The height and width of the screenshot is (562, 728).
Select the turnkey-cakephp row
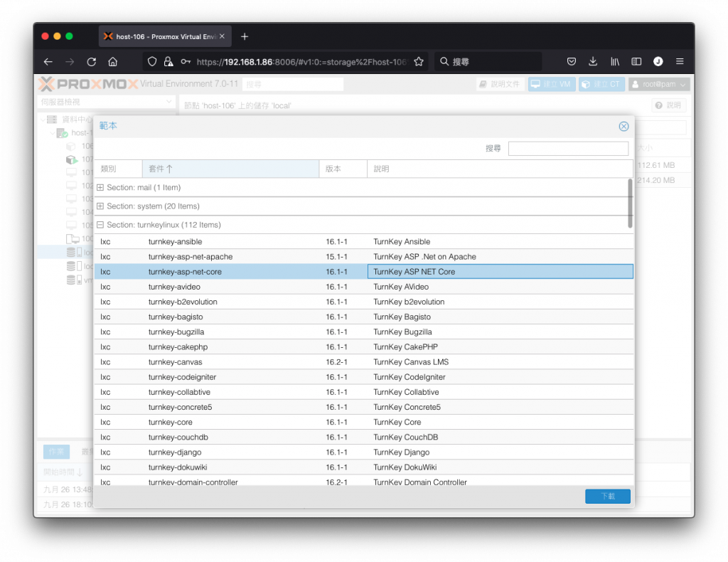(x=363, y=347)
